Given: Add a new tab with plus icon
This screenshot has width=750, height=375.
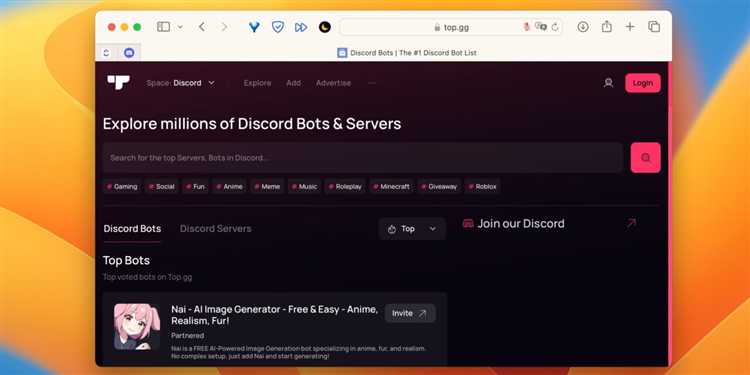Looking at the screenshot, I should [x=630, y=27].
